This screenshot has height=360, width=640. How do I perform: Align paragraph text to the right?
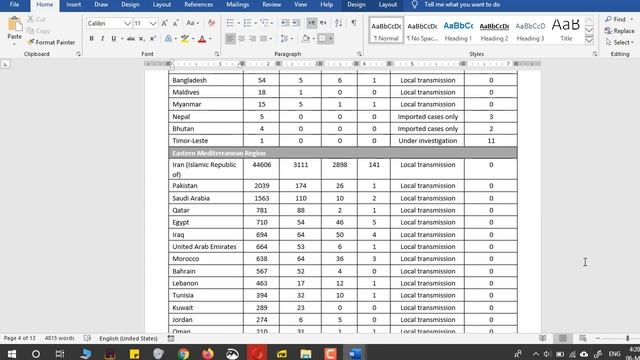point(252,39)
